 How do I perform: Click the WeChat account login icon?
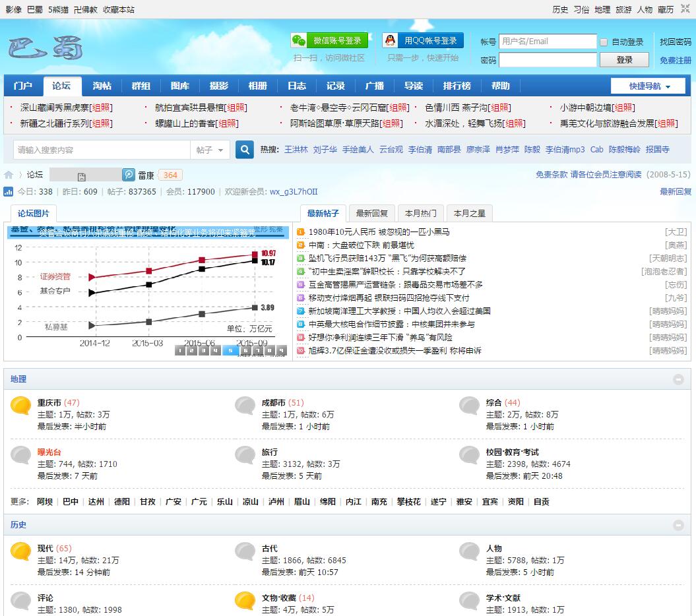[x=300, y=40]
